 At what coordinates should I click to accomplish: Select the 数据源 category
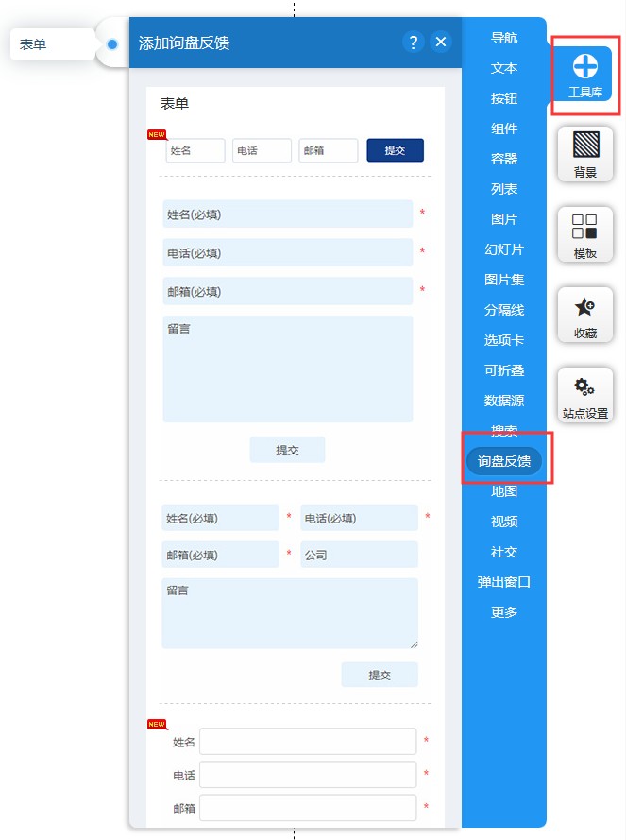[x=504, y=401]
